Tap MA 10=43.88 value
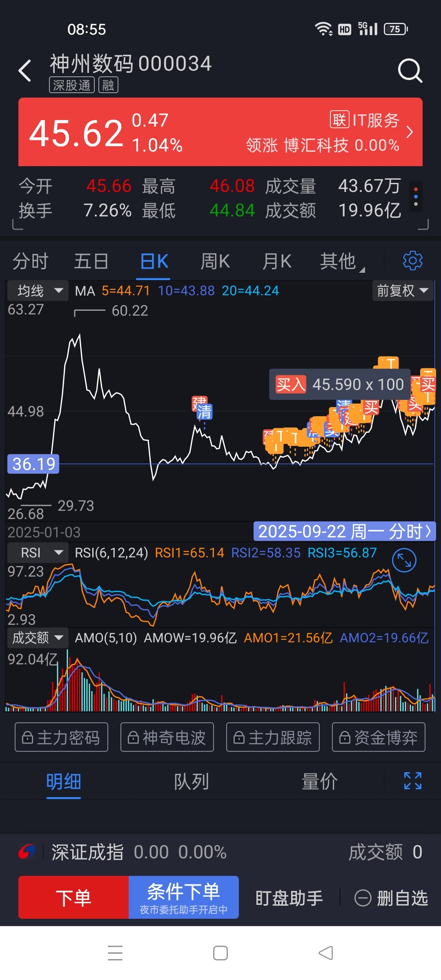Screen dimensions: 441x980 click(x=186, y=290)
